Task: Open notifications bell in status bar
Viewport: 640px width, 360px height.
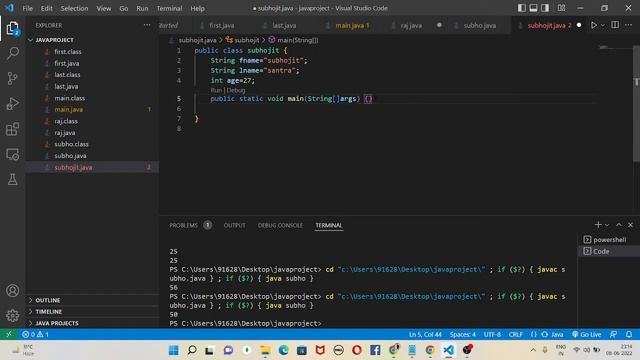Action: point(629,334)
